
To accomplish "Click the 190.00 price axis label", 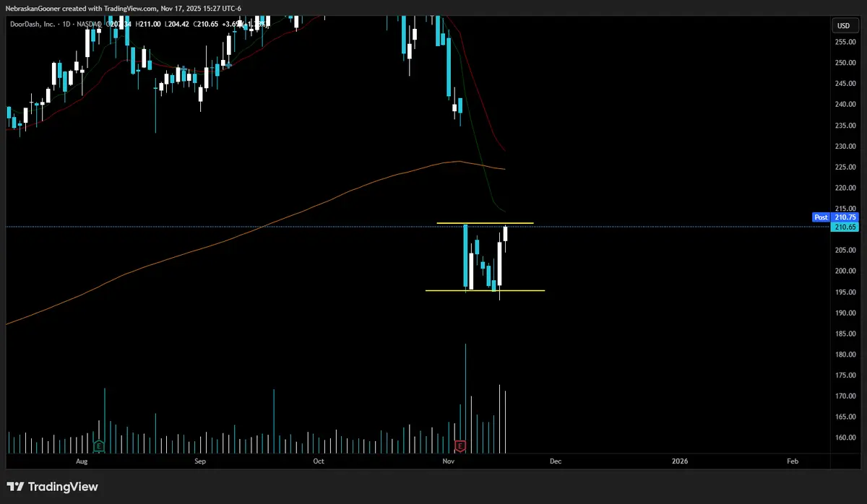I will click(845, 313).
